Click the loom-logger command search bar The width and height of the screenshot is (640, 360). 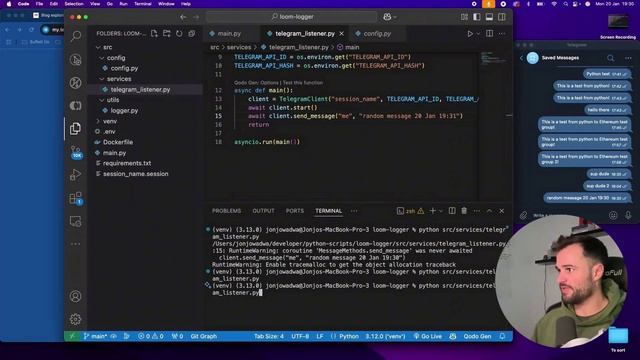(292, 17)
